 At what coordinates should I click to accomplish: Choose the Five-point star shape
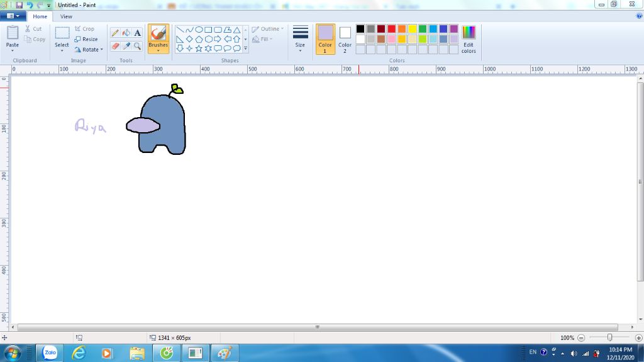click(x=199, y=48)
